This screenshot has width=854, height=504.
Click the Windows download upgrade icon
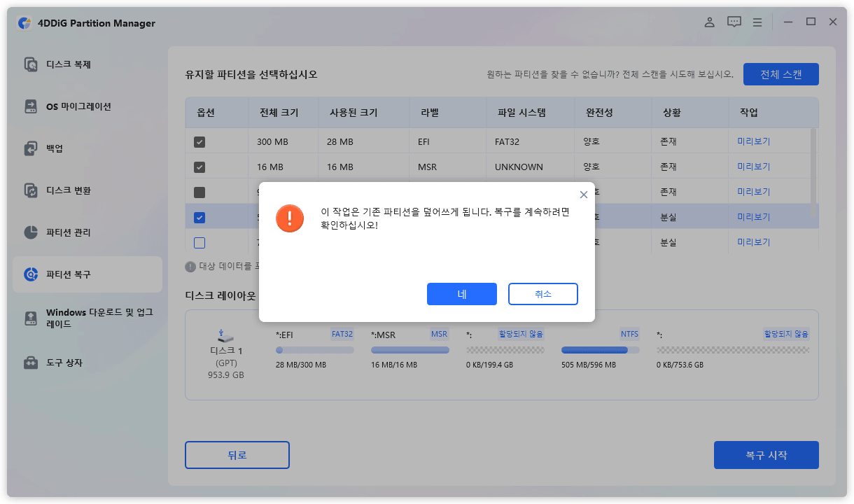pyautogui.click(x=31, y=318)
